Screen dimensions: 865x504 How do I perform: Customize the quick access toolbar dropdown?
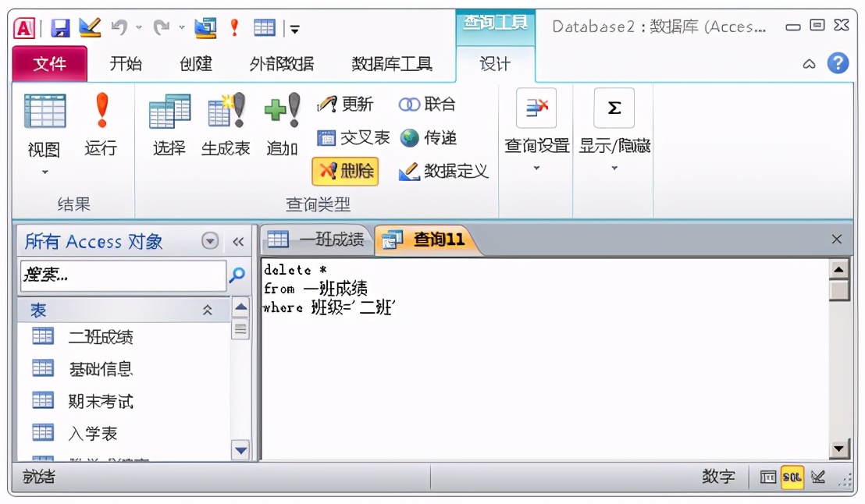[x=294, y=29]
